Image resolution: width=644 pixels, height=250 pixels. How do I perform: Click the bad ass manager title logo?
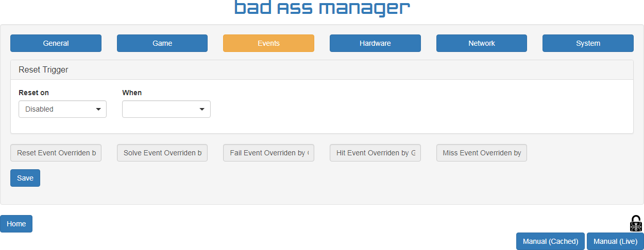tap(322, 9)
